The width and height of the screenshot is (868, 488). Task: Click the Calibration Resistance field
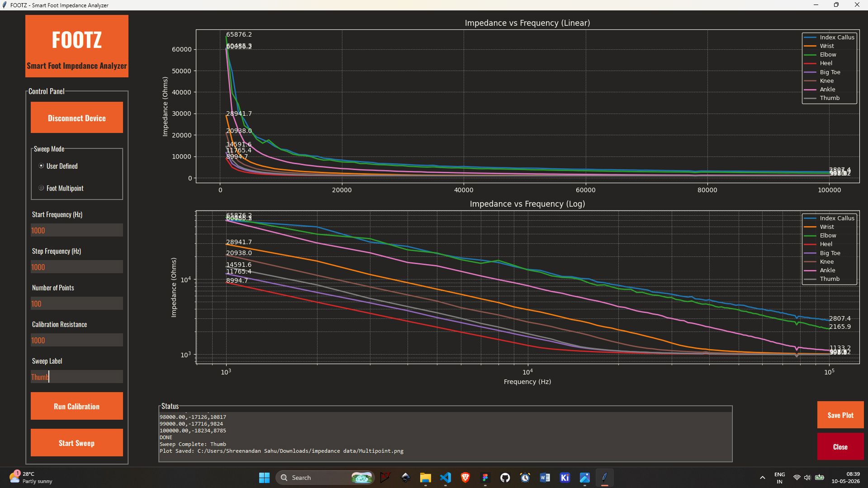coord(77,340)
